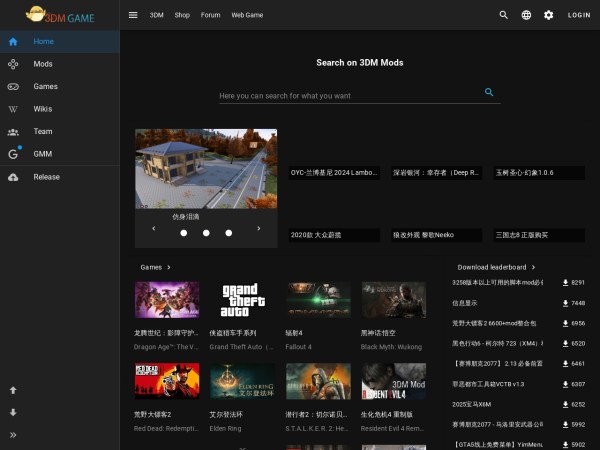Image resolution: width=600 pixels, height=450 pixels.
Task: Click the LOGIN button
Action: click(x=579, y=15)
